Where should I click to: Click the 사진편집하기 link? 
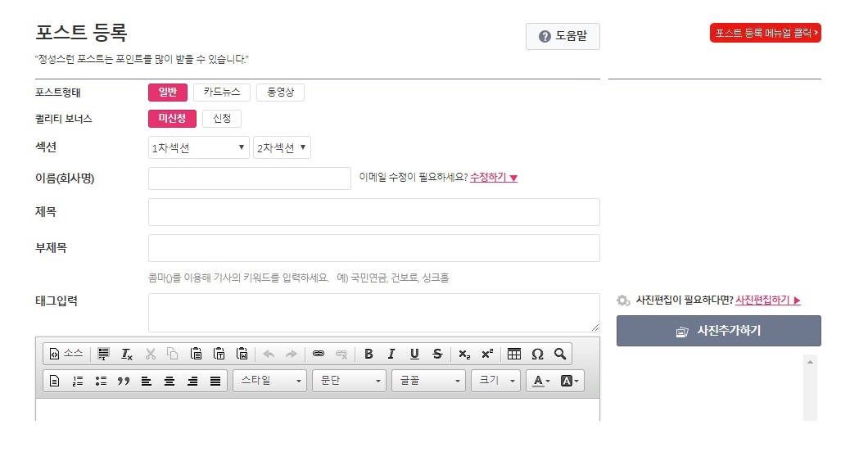point(768,300)
